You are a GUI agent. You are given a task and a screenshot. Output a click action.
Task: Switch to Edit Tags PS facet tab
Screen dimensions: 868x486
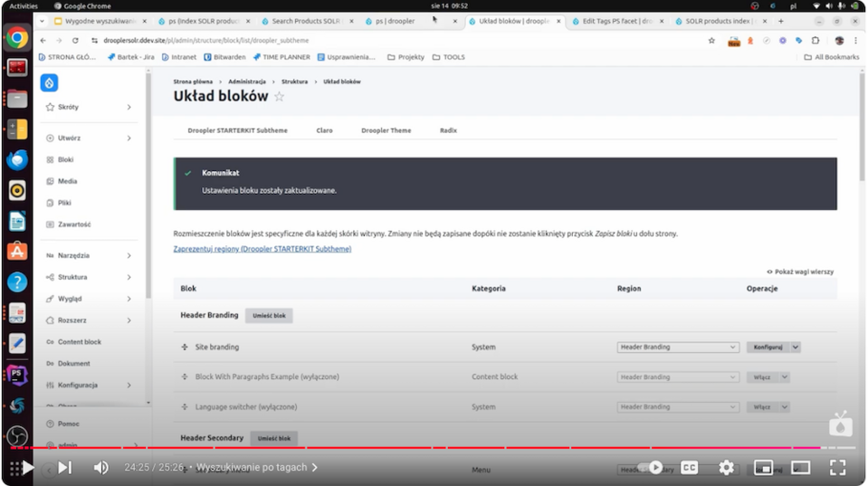click(617, 21)
